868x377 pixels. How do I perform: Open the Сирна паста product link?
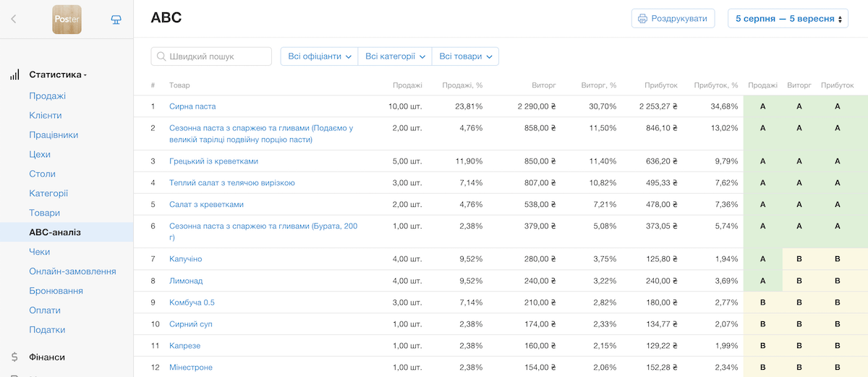192,106
